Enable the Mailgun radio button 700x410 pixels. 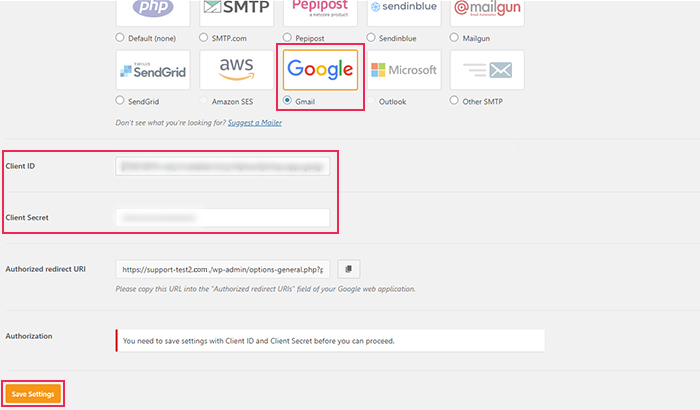pyautogui.click(x=454, y=38)
